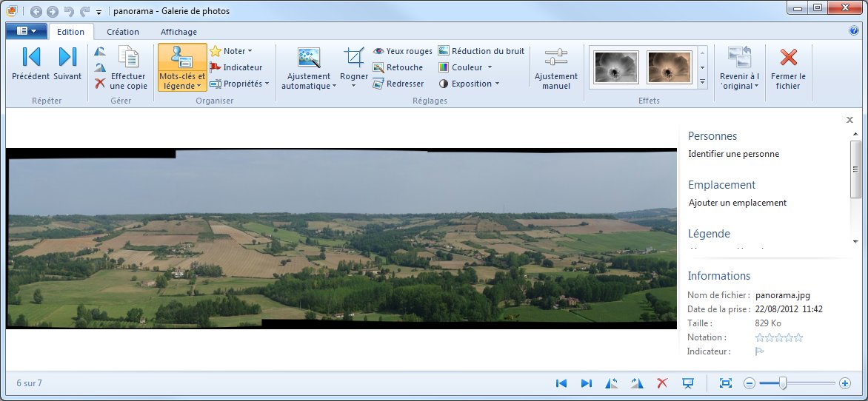Open the help question mark icon
This screenshot has height=401, width=868.
(x=854, y=31)
